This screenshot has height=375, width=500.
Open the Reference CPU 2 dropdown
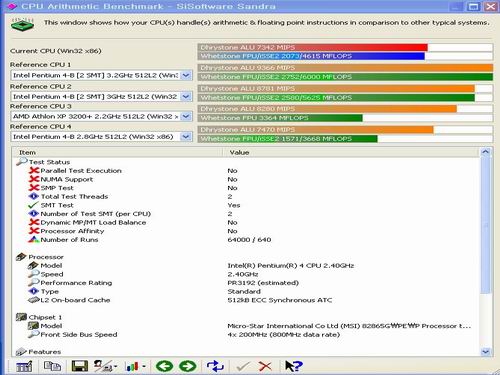[x=186, y=96]
